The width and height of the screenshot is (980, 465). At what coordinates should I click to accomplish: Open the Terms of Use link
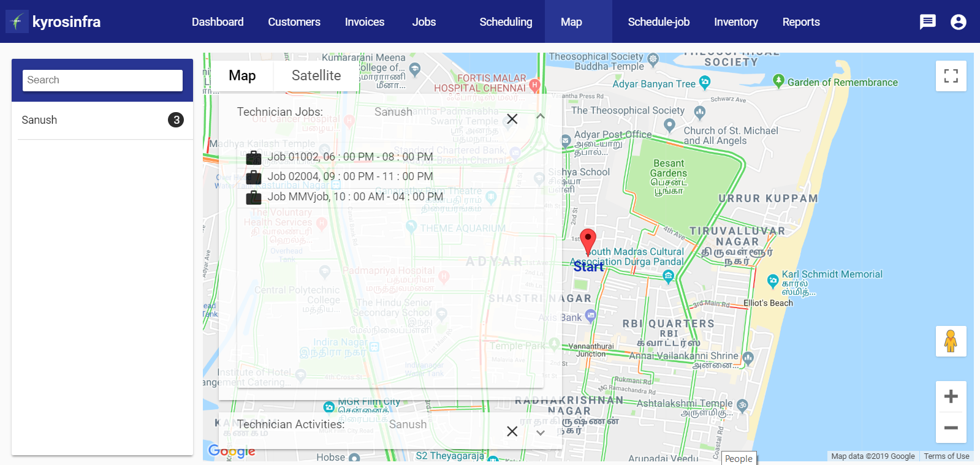coord(946,456)
